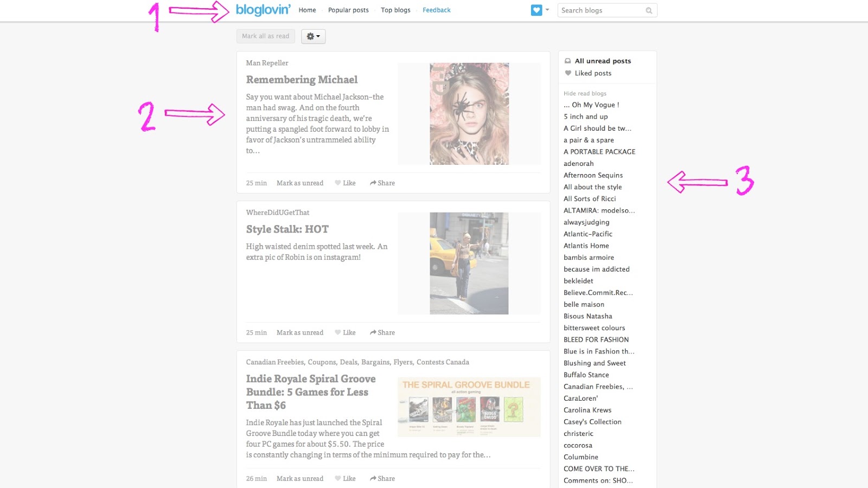Select 'alwaysjudging' blog
This screenshot has width=868, height=488.
coord(586,222)
